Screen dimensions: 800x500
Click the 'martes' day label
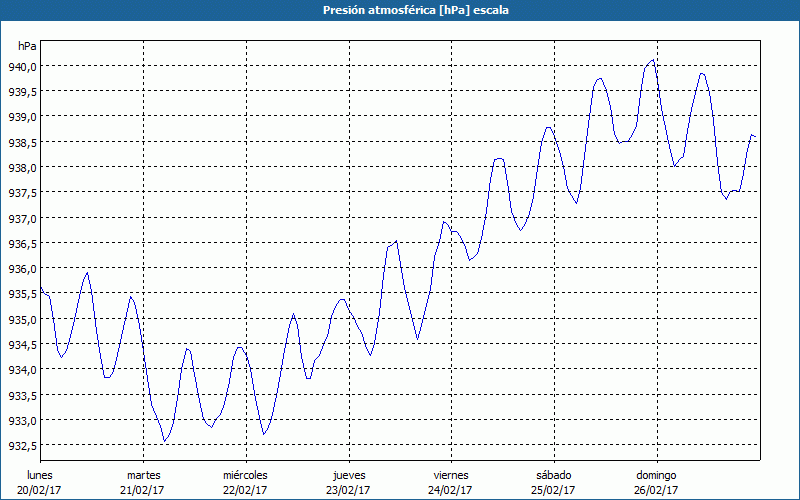[x=143, y=474]
